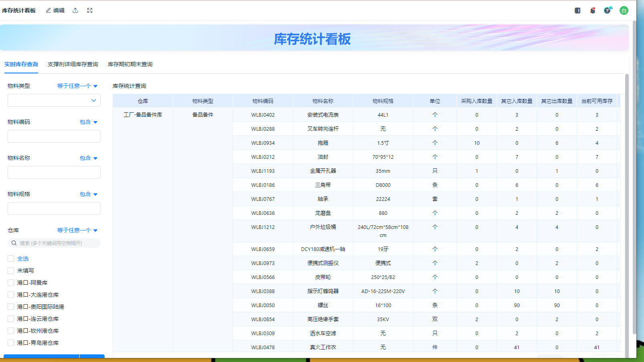The image size is (644, 362).
Task: Click the 螺丝 material name cell
Action: [x=323, y=305]
